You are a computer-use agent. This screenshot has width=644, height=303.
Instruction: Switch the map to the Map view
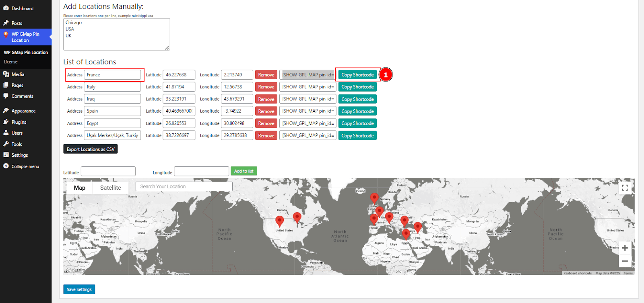80,188
